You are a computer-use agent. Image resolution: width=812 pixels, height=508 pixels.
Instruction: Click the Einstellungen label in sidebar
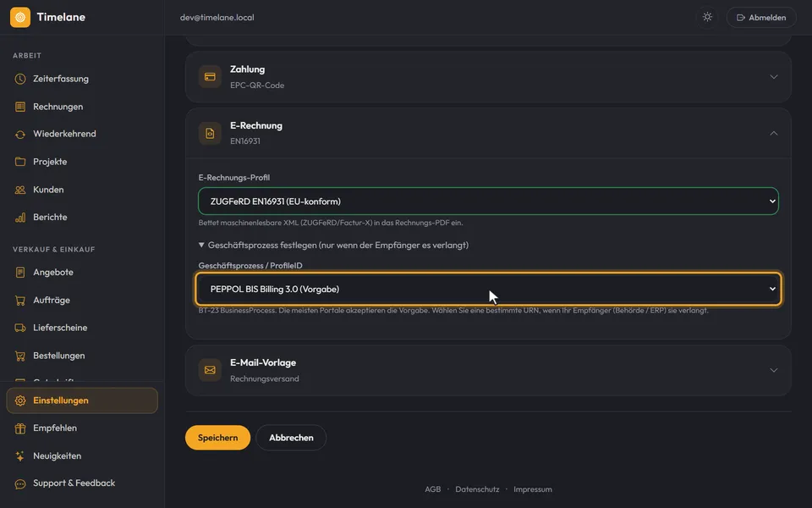point(61,400)
